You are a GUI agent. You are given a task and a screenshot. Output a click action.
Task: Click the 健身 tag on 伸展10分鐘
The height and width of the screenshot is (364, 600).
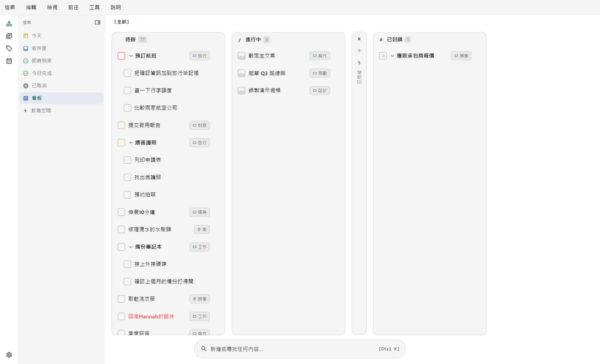pyautogui.click(x=199, y=212)
